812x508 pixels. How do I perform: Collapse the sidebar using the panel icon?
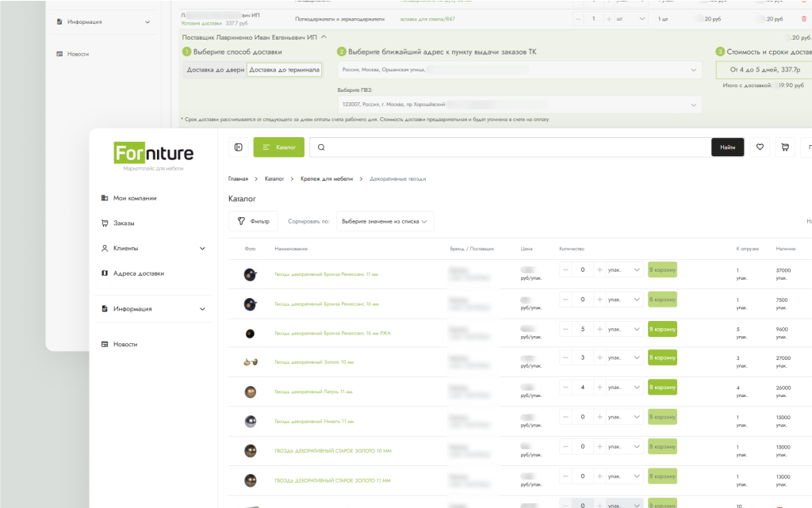[239, 147]
